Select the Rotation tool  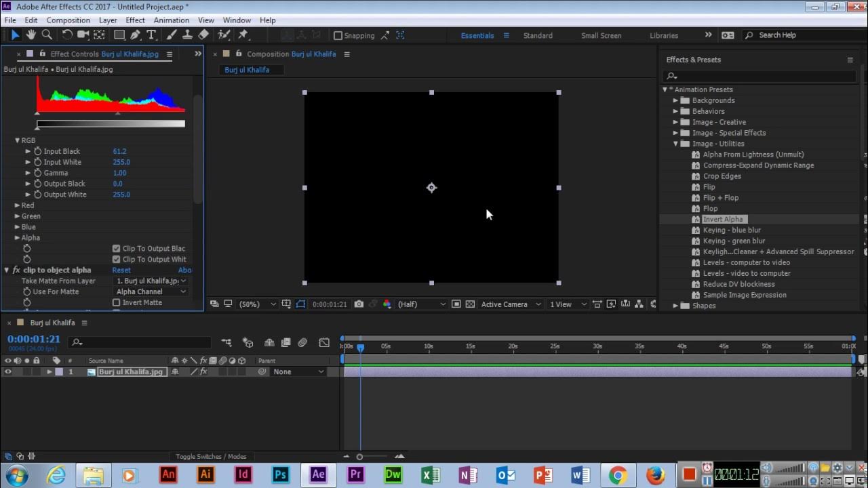coord(67,35)
